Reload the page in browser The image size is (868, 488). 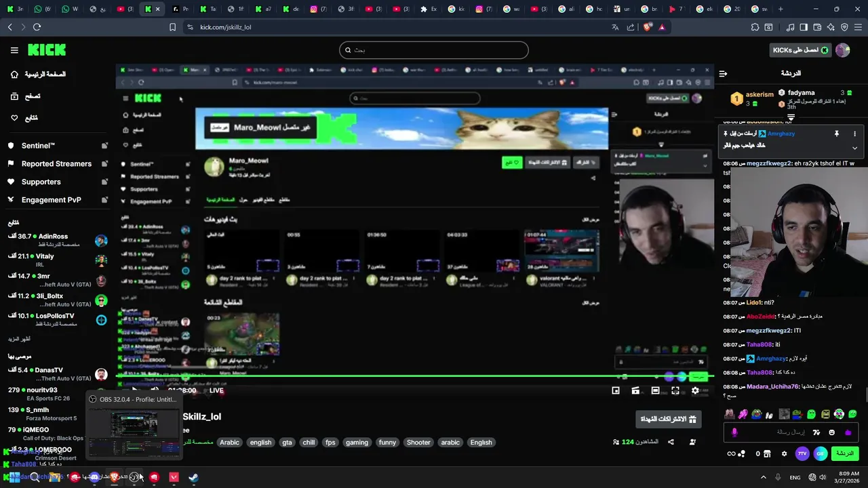[x=37, y=27]
